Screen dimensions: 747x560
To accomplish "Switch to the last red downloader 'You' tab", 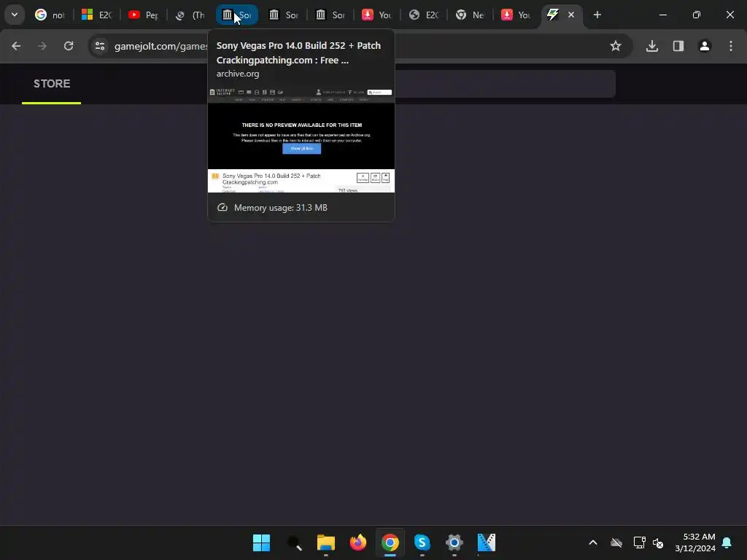I will [x=516, y=15].
